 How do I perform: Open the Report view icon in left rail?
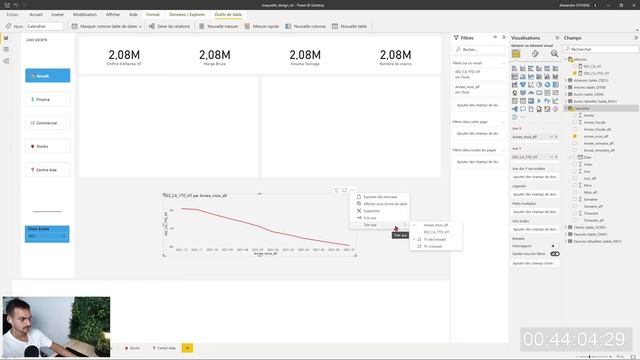(6, 38)
